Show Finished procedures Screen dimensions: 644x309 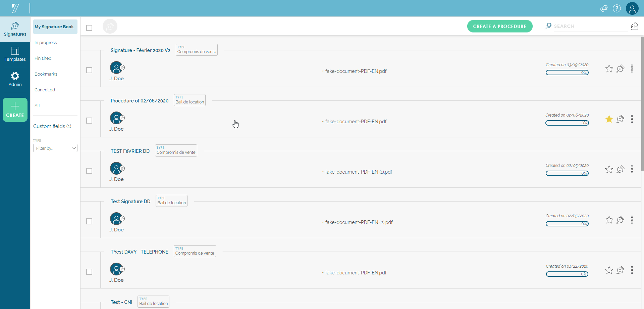coord(43,58)
